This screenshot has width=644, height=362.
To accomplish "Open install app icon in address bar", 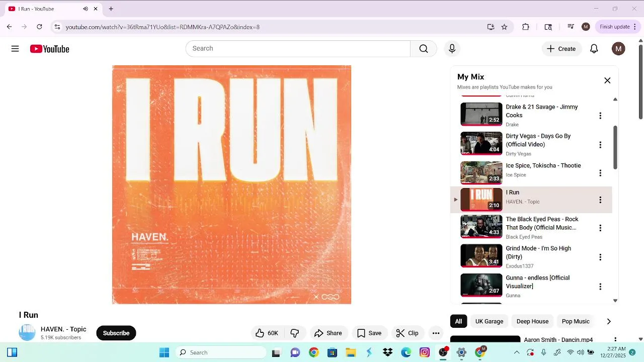I will (x=491, y=27).
